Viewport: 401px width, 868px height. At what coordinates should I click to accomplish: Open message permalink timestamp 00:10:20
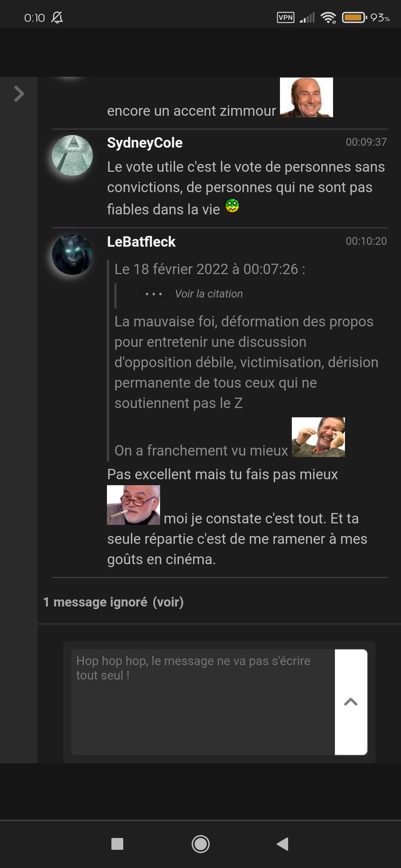pyautogui.click(x=366, y=241)
